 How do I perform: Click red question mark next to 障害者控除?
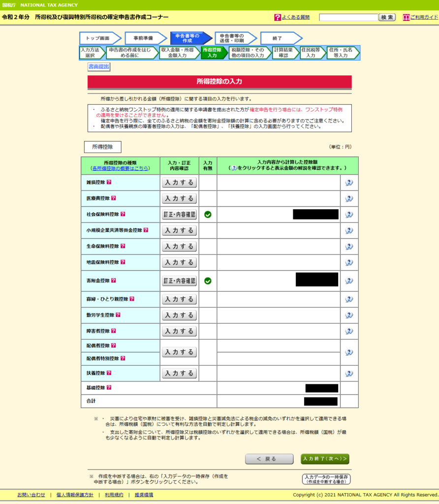coord(114,331)
